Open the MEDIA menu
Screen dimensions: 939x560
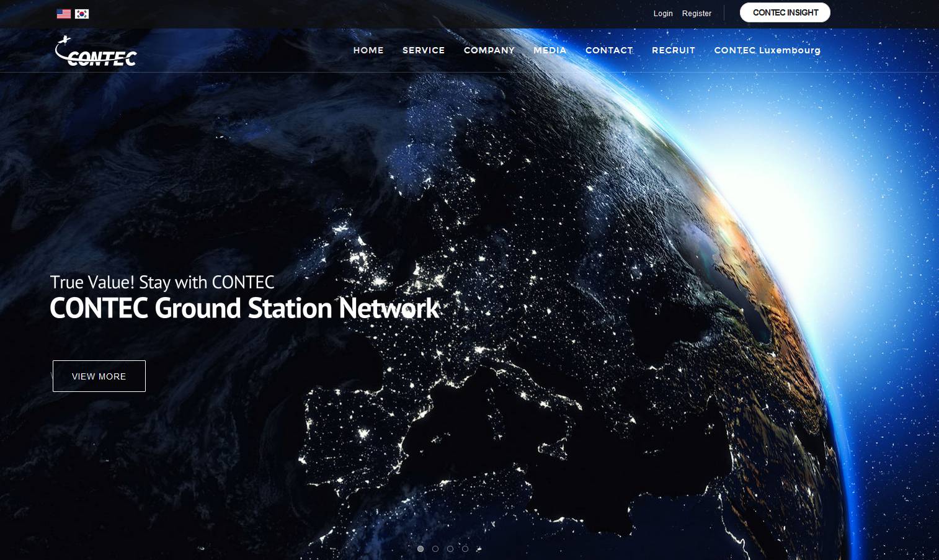pyautogui.click(x=550, y=50)
